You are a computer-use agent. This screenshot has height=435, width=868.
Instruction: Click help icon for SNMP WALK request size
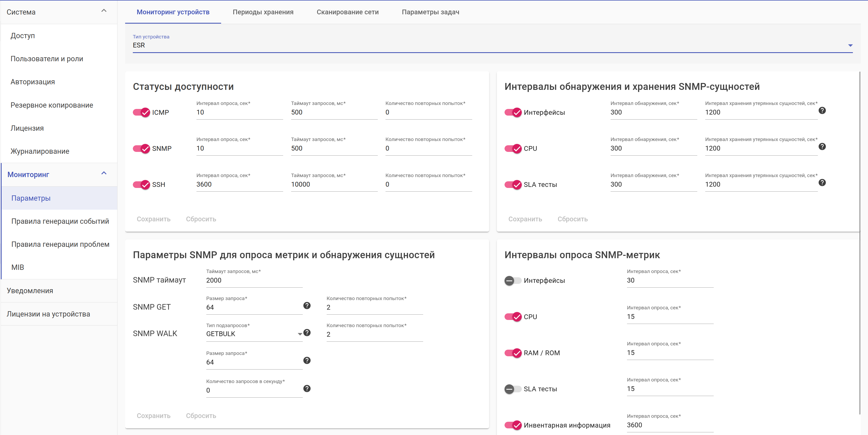pyautogui.click(x=307, y=360)
